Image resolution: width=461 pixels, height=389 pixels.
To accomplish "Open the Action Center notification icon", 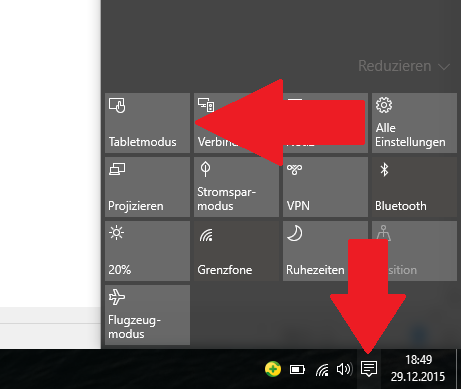I will coord(369,369).
